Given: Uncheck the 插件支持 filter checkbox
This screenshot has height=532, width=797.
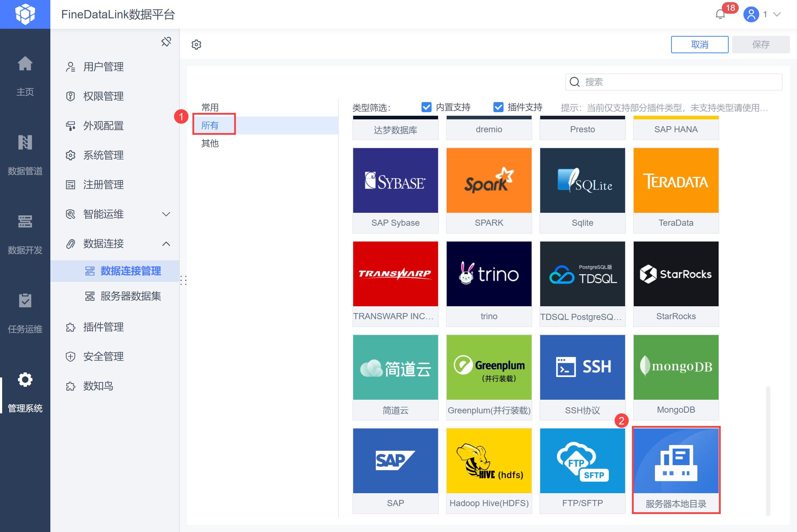Looking at the screenshot, I should click(498, 107).
